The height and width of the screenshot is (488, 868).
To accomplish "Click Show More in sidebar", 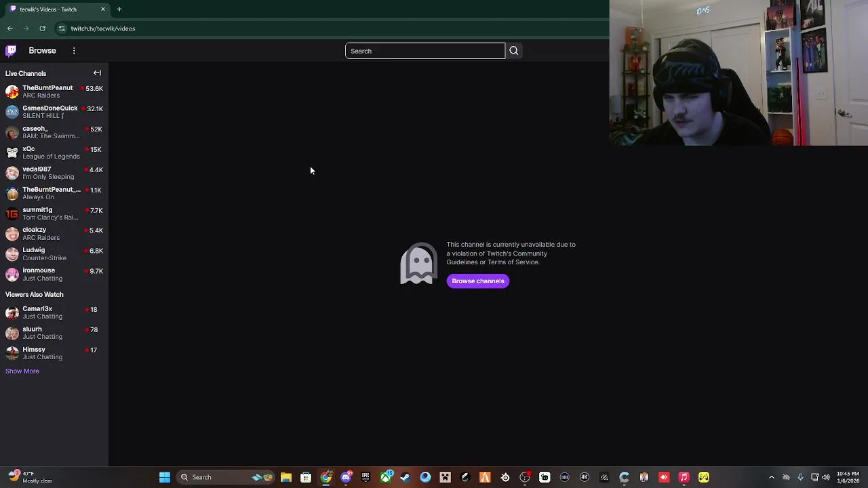I will (22, 371).
